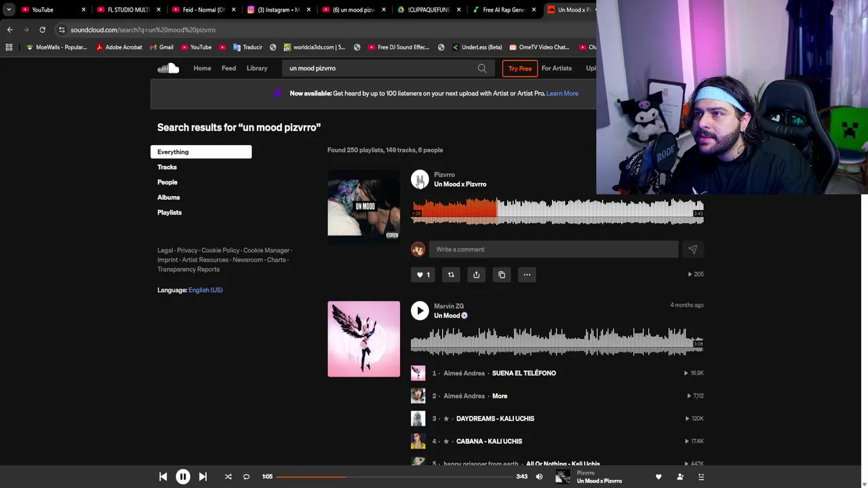Screen dimensions: 868x488
Task: Open the Adobe Acrobat bookmark
Action: point(119,47)
